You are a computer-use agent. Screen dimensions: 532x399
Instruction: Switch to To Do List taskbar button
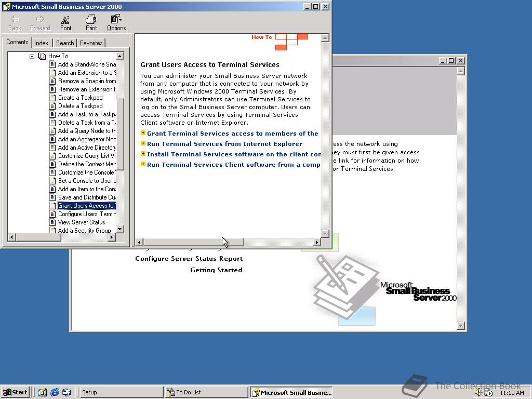point(207,392)
